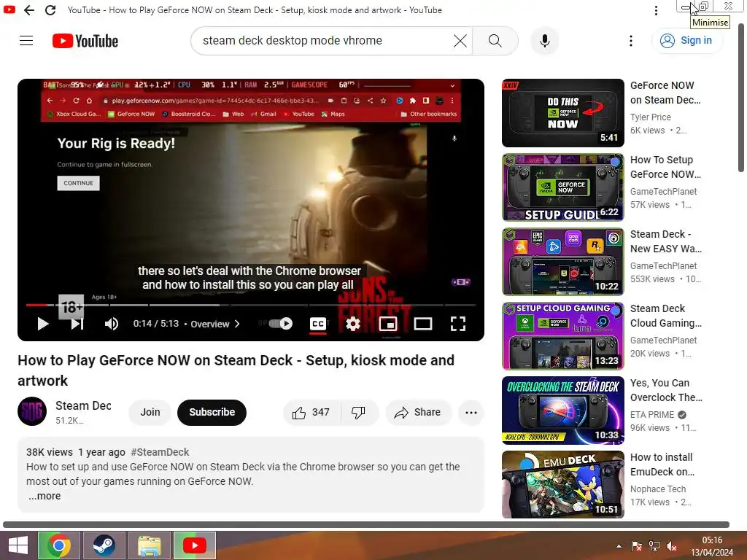
Task: Expand the Overview chapter chevron
Action: point(237,324)
